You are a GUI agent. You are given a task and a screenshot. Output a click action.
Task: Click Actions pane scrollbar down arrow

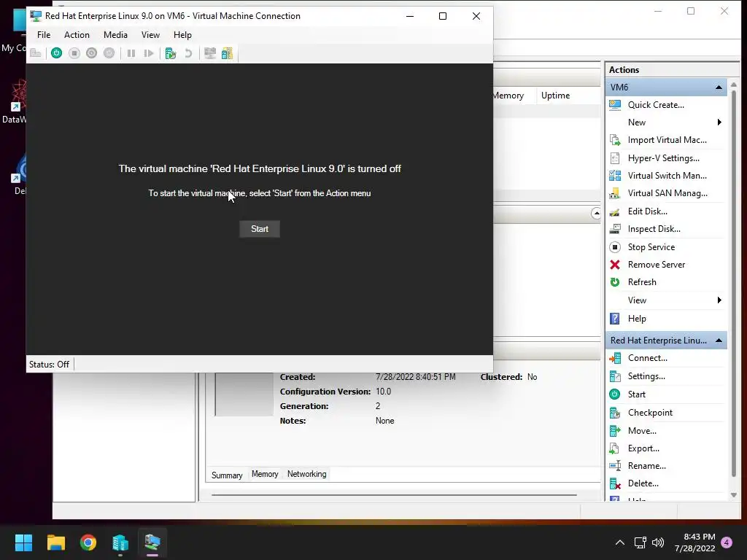(x=734, y=495)
